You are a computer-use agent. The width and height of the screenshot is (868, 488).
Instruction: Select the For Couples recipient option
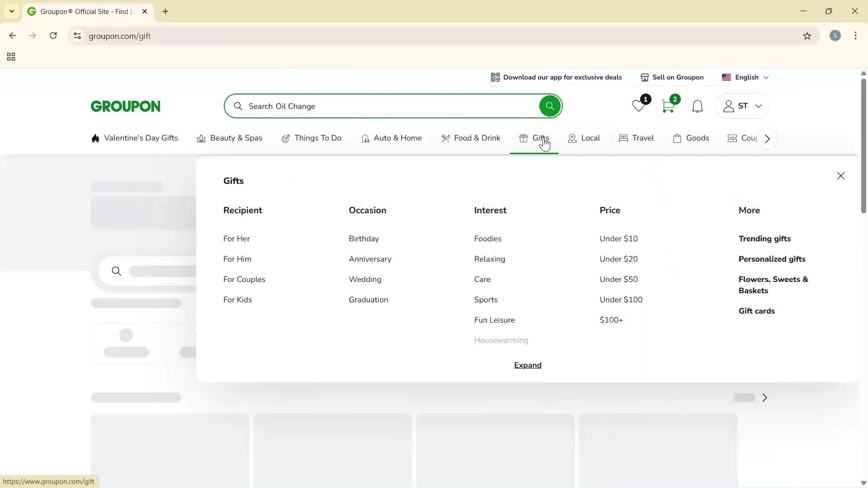tap(244, 279)
